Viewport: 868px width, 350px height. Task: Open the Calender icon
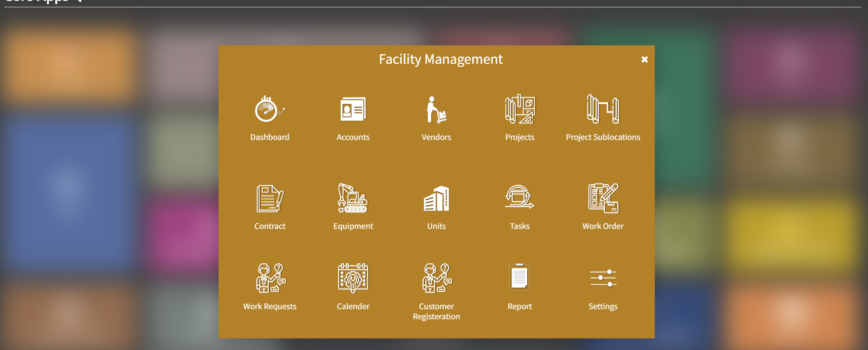(x=353, y=278)
